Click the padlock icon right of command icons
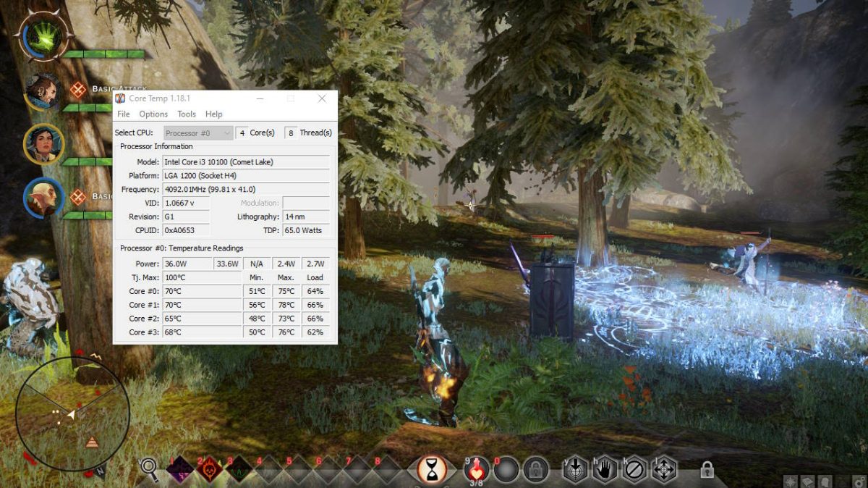 [707, 469]
